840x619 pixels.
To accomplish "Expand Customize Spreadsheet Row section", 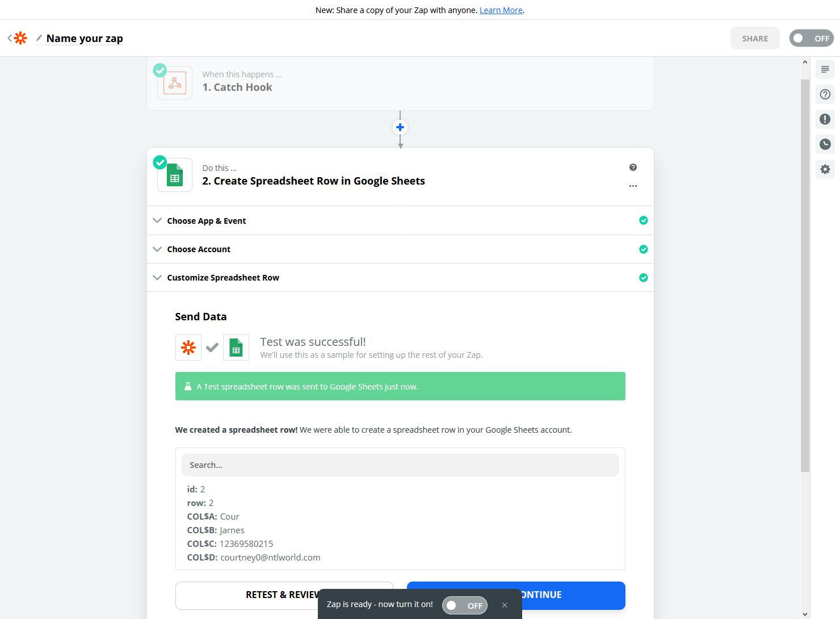I will pyautogui.click(x=400, y=278).
